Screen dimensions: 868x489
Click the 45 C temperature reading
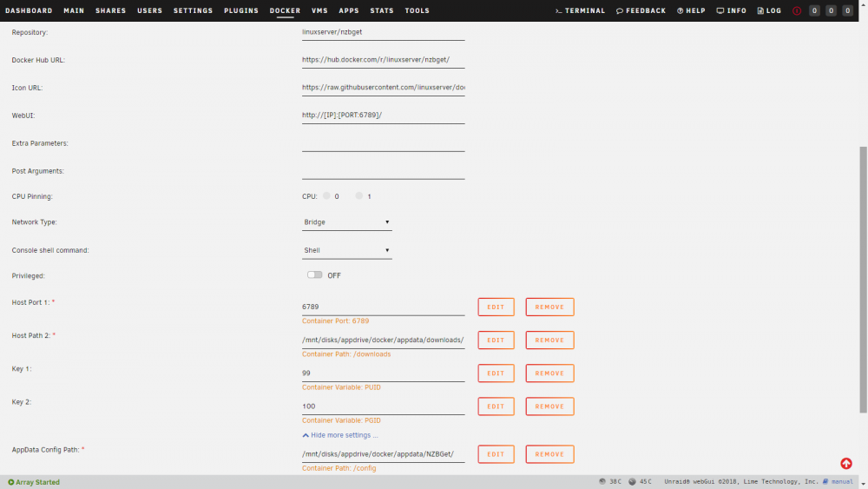pos(640,482)
